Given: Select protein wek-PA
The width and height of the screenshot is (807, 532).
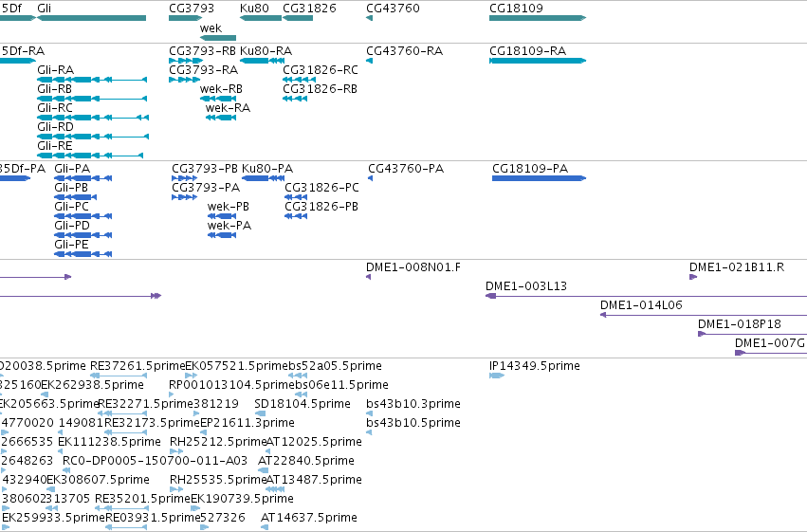Looking at the screenshot, I should tap(222, 235).
